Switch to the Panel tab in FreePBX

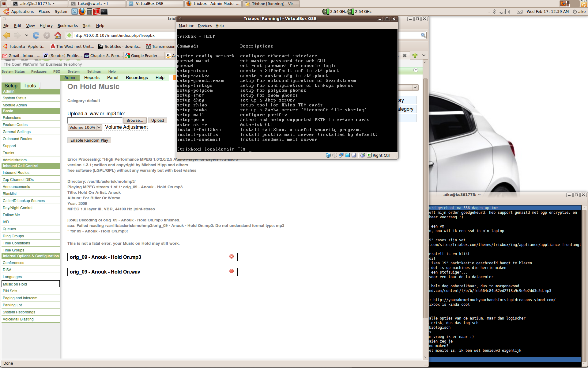pos(112,78)
